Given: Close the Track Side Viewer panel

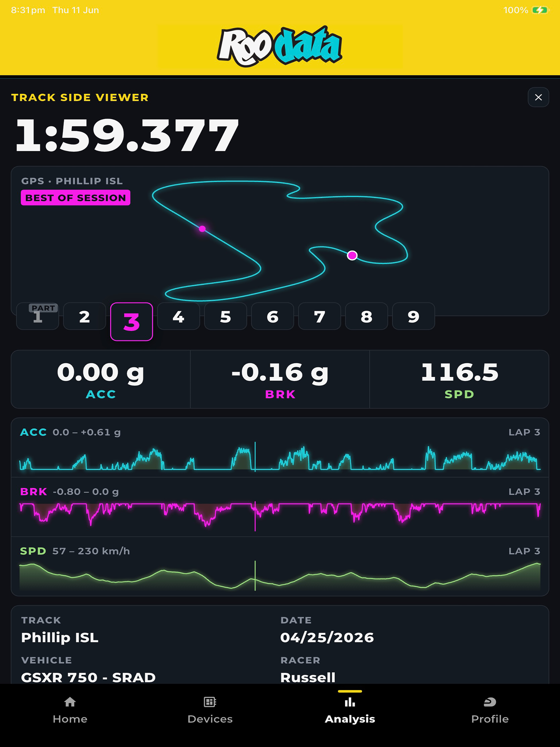Looking at the screenshot, I should click(x=538, y=97).
